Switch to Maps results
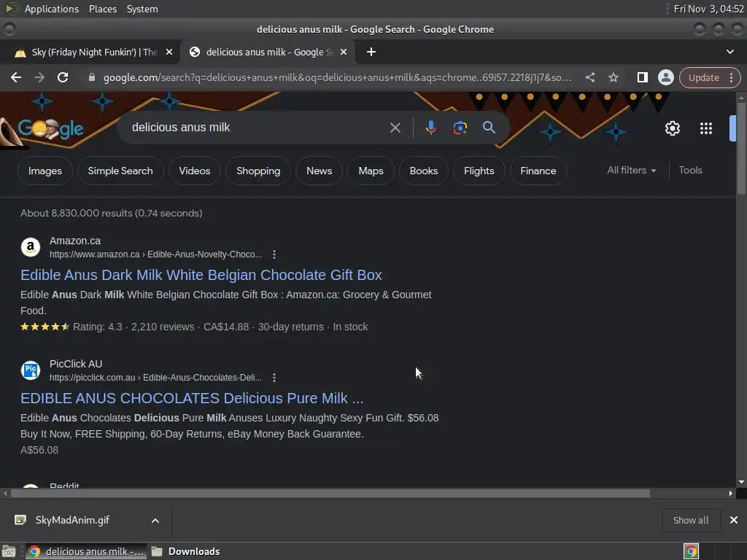 click(371, 171)
